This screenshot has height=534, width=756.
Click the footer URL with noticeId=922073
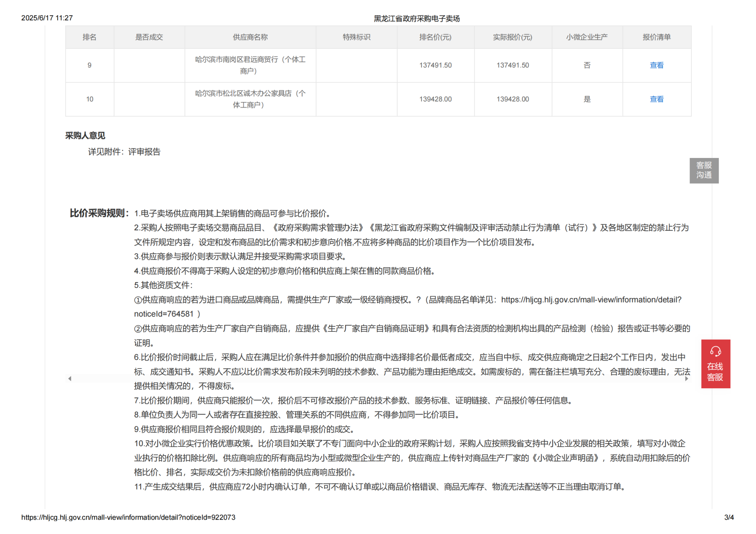128,517
